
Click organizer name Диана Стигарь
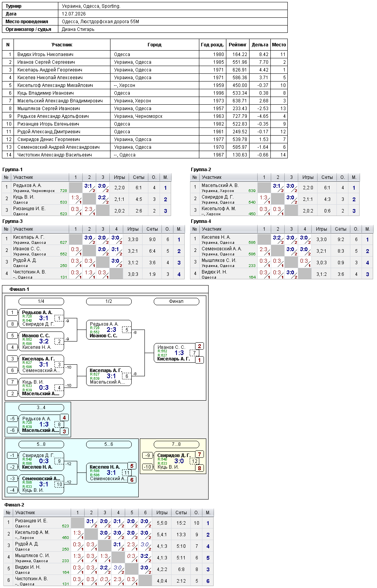pyautogui.click(x=78, y=29)
